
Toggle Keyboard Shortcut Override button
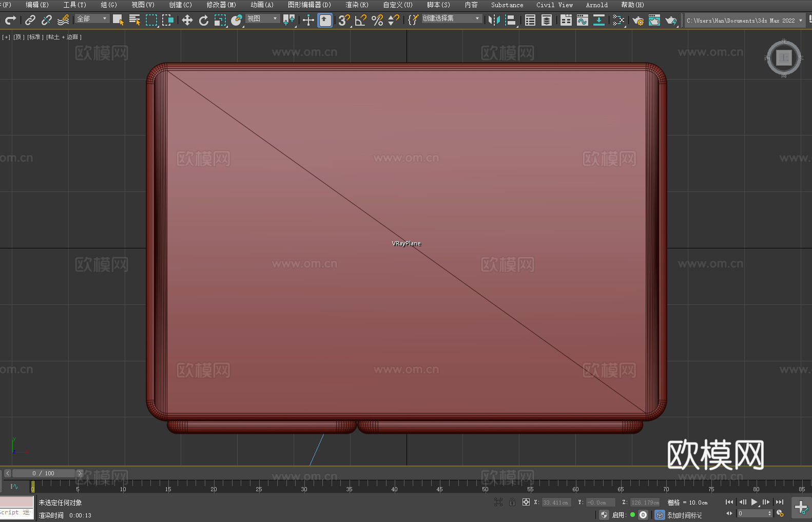325,20
